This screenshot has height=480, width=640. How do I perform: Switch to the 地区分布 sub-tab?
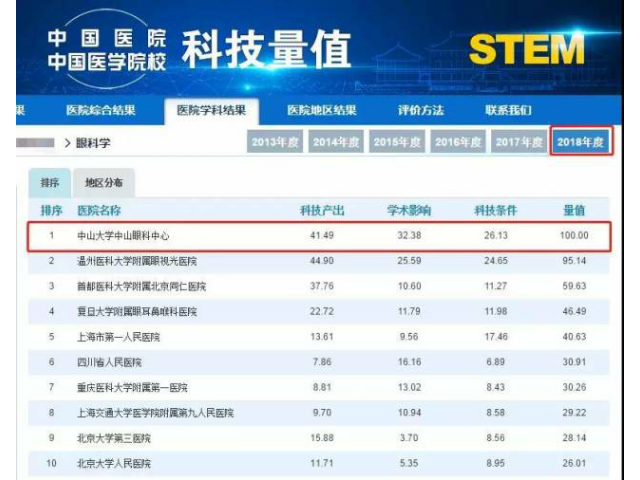(104, 183)
